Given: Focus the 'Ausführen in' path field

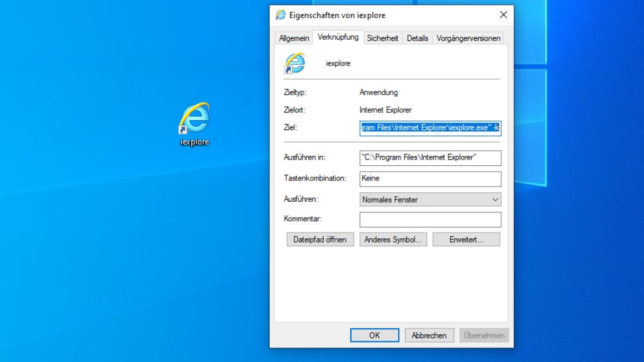Looking at the screenshot, I should coord(430,158).
